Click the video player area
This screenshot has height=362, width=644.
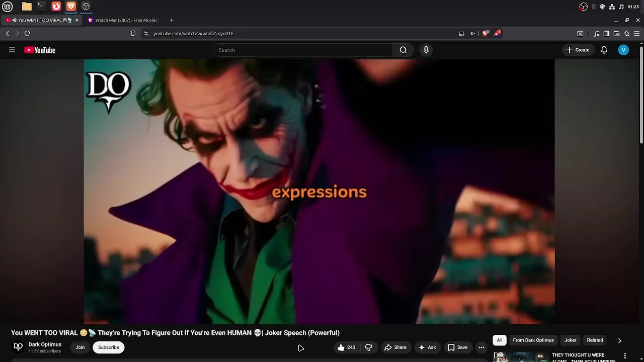pos(319,192)
